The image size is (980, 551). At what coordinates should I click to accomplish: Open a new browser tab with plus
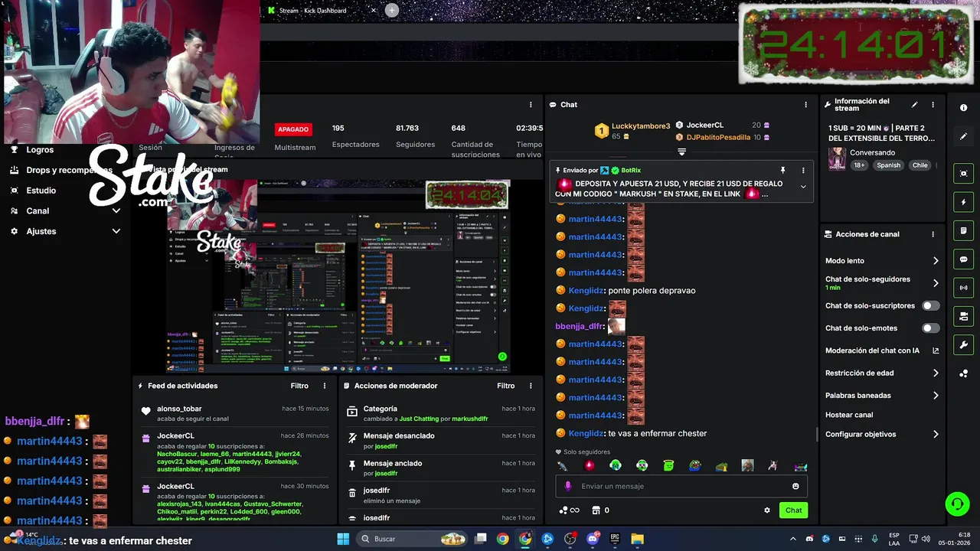coord(392,10)
